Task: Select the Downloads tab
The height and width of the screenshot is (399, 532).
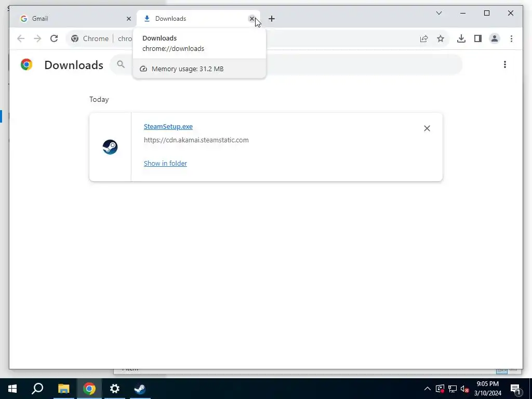Action: pyautogui.click(x=198, y=19)
